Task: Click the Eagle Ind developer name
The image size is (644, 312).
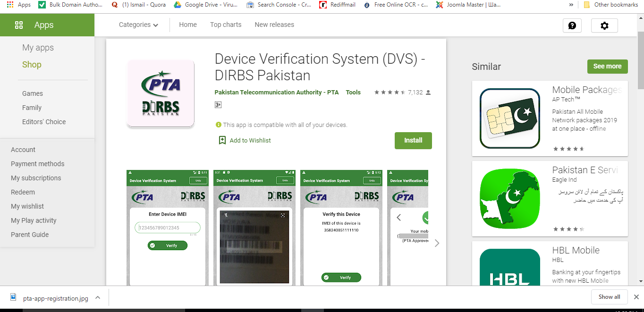Action: [x=565, y=180]
